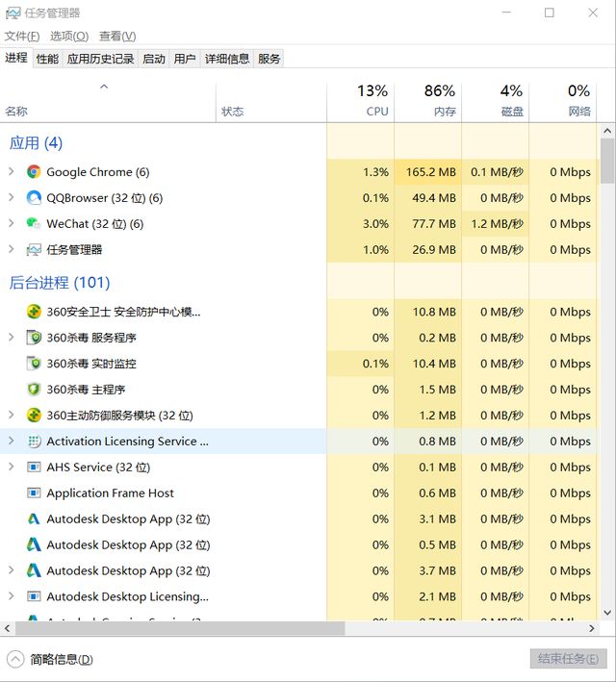The image size is (616, 682).
Task: Switch to the 启动 tab
Action: [x=154, y=59]
